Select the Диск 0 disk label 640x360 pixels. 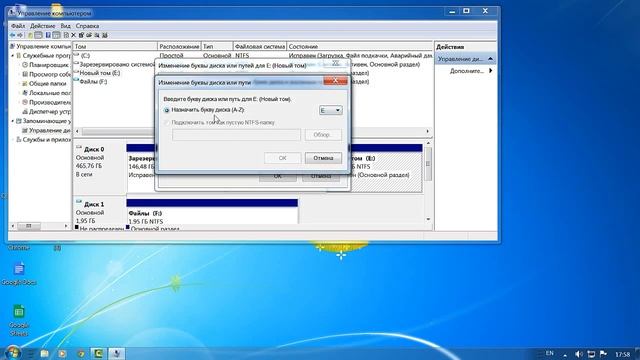(94, 149)
